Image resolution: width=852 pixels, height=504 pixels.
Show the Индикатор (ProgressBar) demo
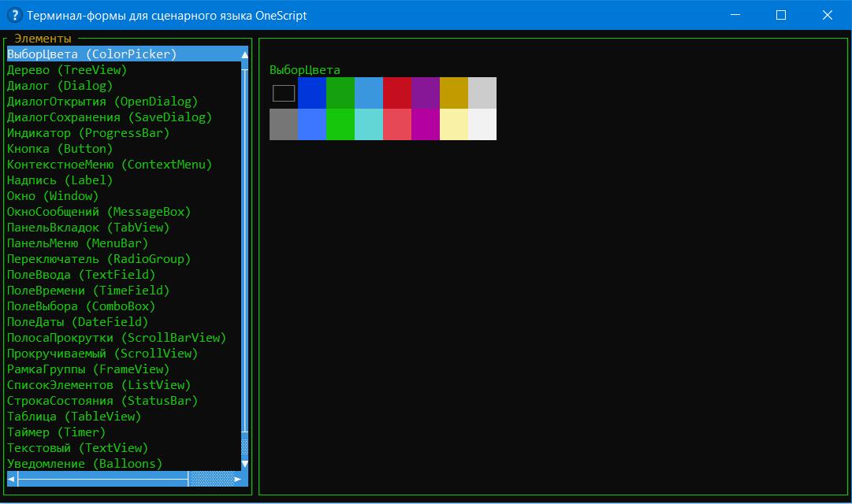point(88,133)
